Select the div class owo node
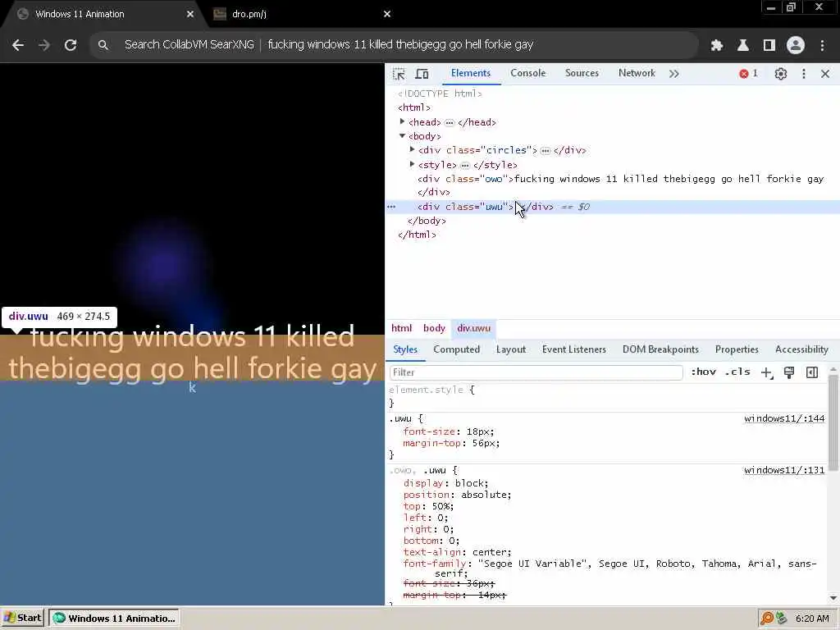Image resolution: width=840 pixels, height=630 pixels. tap(613, 185)
